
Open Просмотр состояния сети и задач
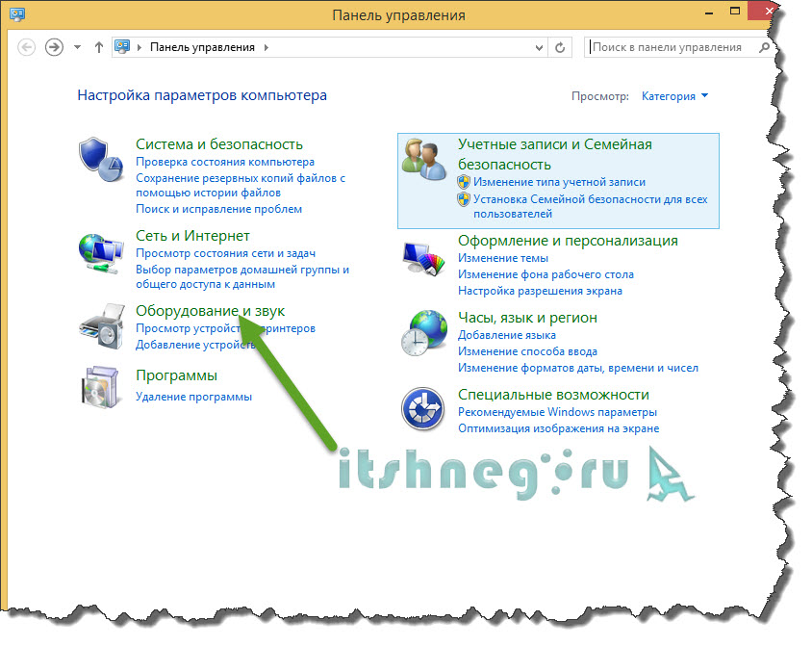(225, 253)
